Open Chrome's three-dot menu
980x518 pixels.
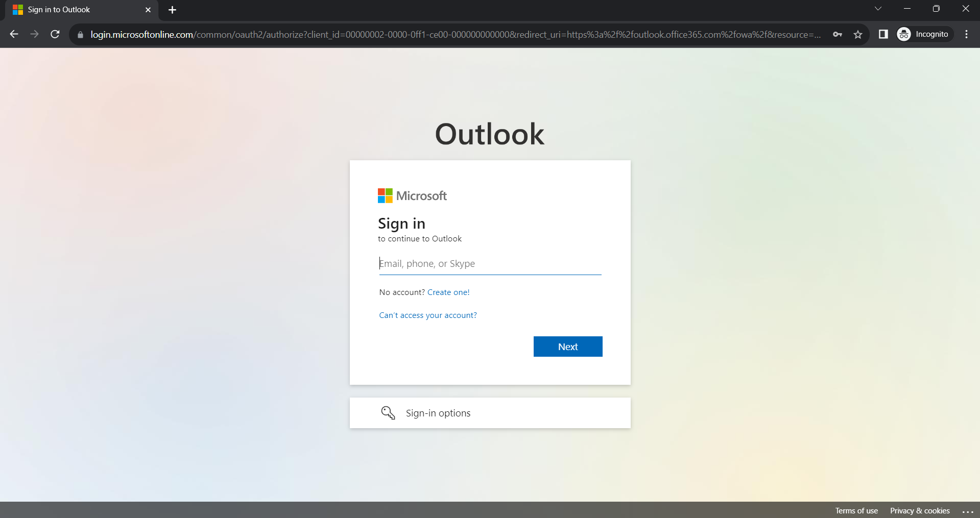[966, 34]
